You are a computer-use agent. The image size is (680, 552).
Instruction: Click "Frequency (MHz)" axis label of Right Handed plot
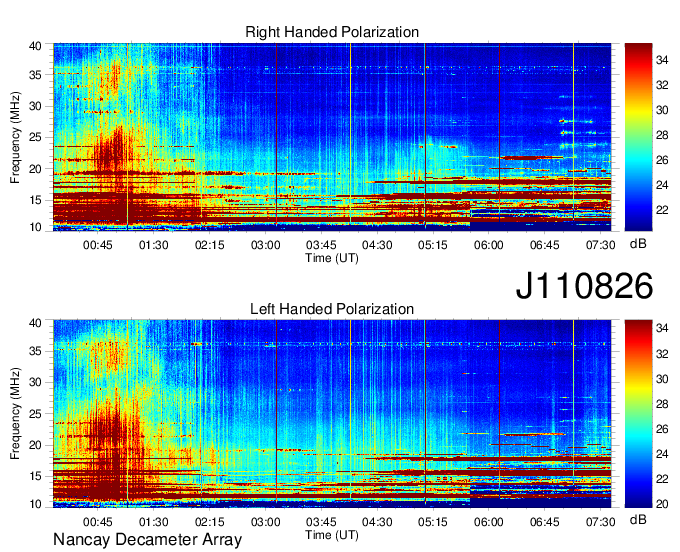click(x=15, y=137)
